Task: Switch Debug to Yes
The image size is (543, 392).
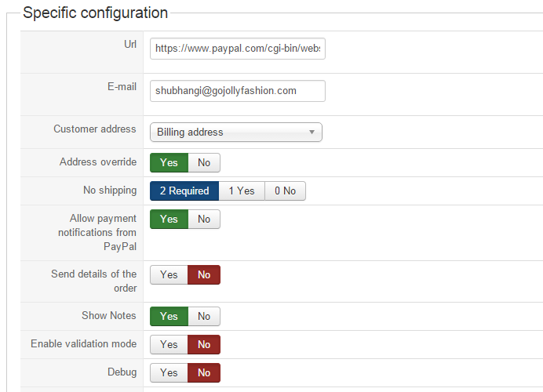Action: click(169, 373)
